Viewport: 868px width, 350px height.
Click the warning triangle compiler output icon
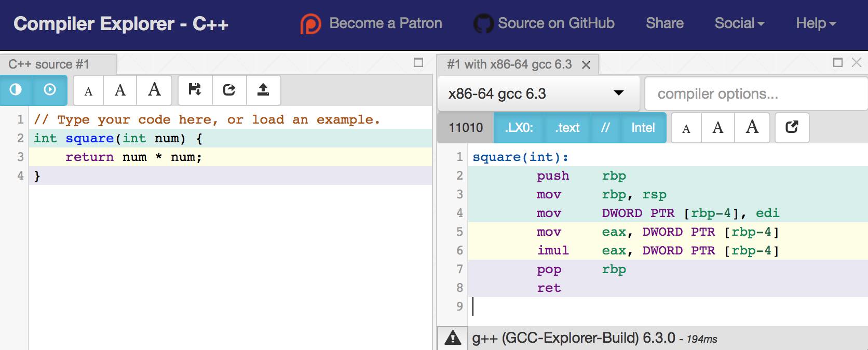pyautogui.click(x=453, y=338)
